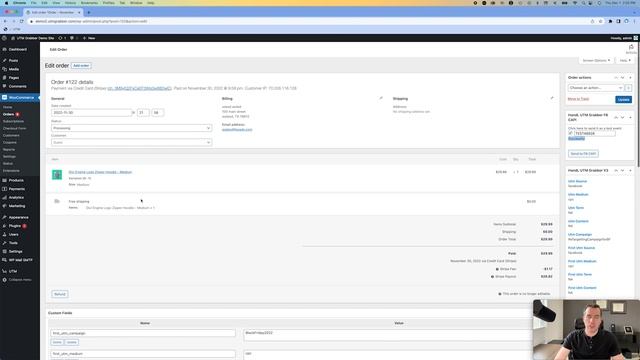
Task: Click the hoodie product thumbnail
Action: [57, 175]
